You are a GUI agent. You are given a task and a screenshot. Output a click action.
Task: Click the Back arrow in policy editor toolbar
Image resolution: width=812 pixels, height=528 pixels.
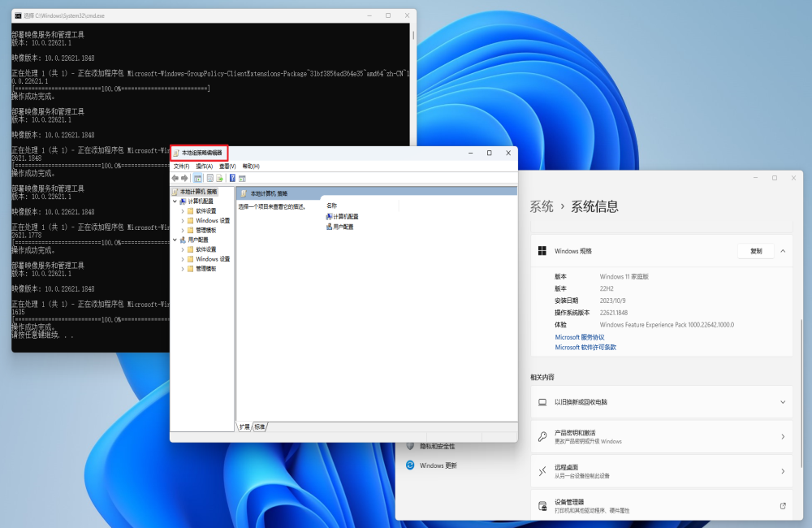pyautogui.click(x=175, y=178)
